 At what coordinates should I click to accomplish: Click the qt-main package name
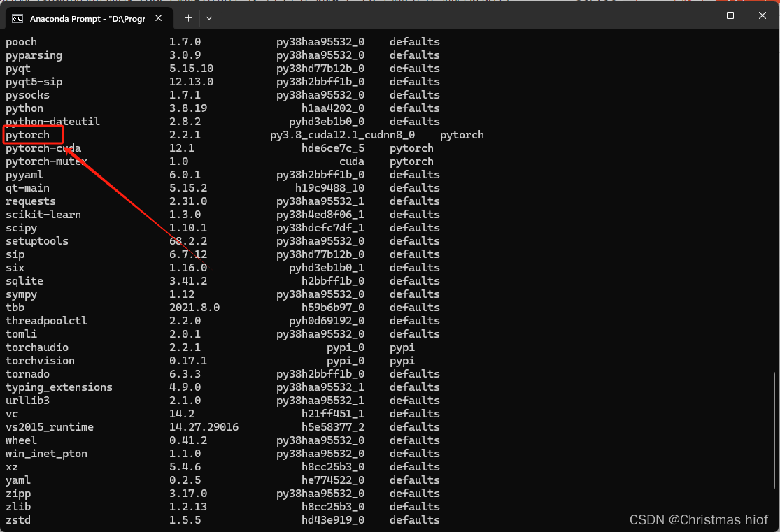[x=28, y=188]
